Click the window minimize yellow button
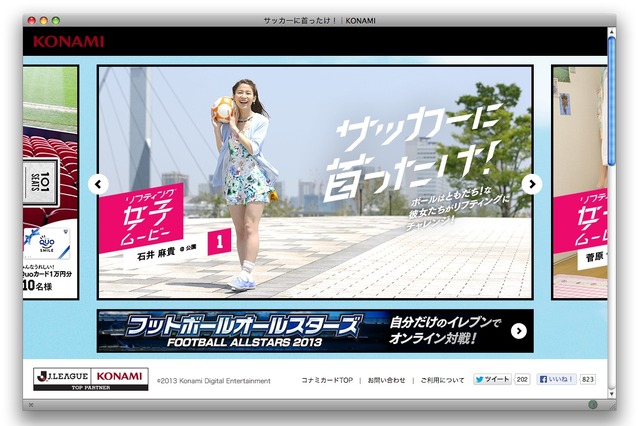This screenshot has height=426, width=639. pos(44,20)
